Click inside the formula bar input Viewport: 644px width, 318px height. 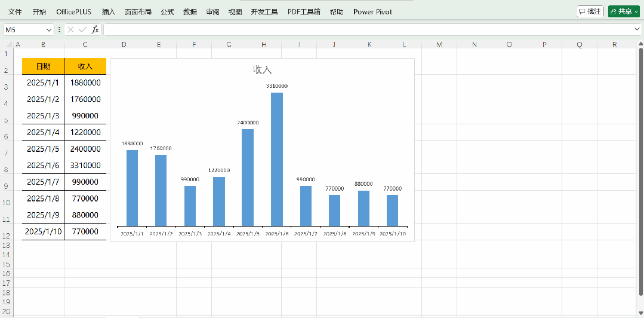click(x=358, y=29)
